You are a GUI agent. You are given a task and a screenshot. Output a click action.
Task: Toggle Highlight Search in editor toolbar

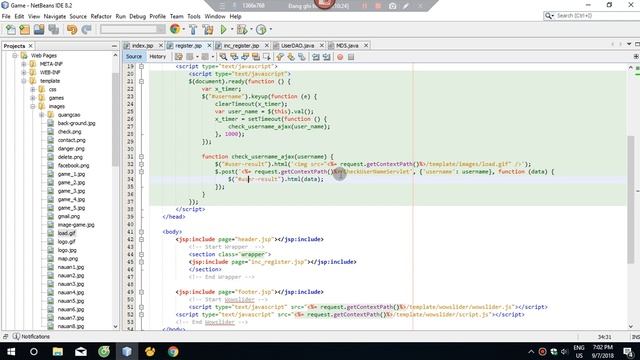pyautogui.click(x=256, y=57)
